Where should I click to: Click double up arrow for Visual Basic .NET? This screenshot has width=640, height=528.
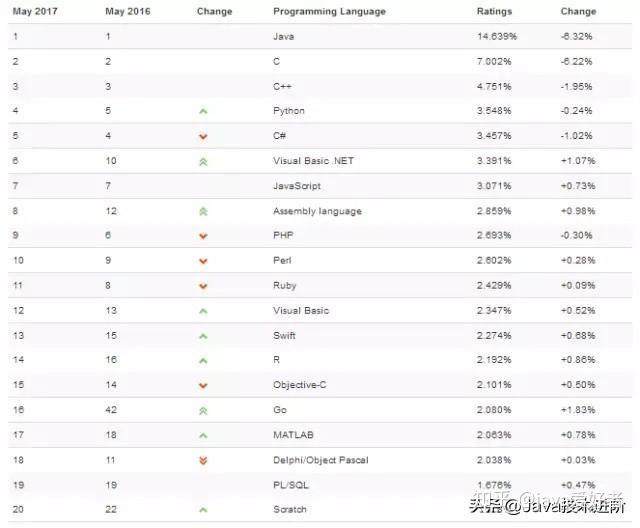[203, 161]
